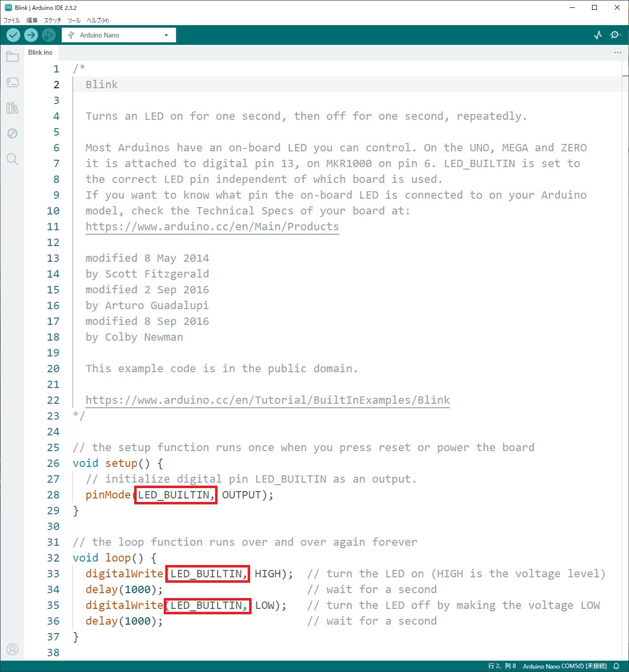Open the Debug panel in the sidebar
This screenshot has height=672, width=629.
[x=12, y=134]
